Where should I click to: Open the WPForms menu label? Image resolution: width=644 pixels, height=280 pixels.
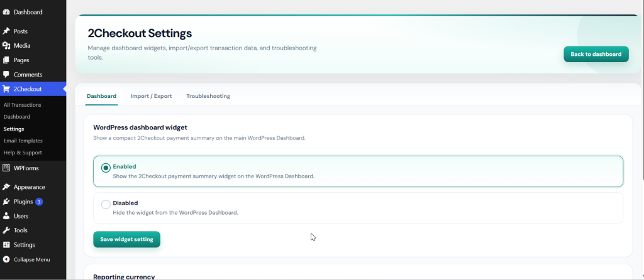click(26, 168)
